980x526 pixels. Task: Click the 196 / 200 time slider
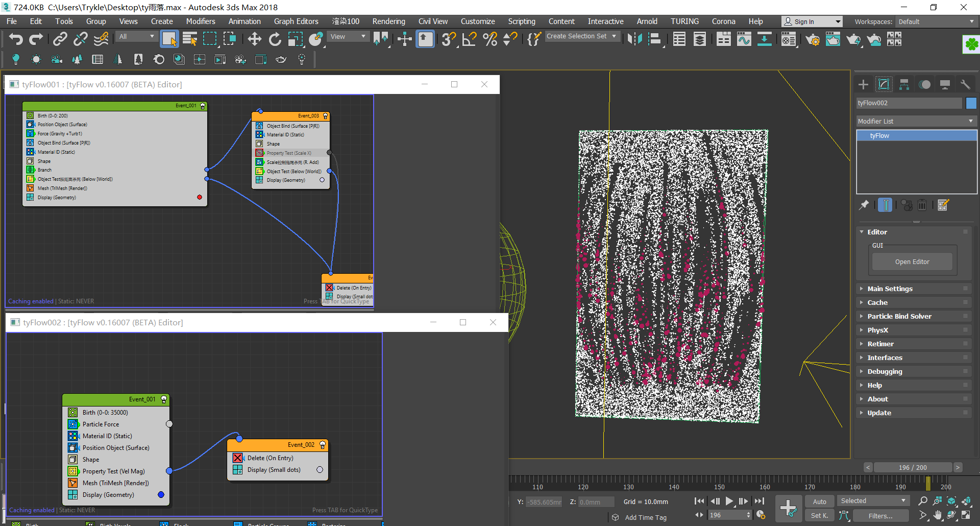point(913,467)
